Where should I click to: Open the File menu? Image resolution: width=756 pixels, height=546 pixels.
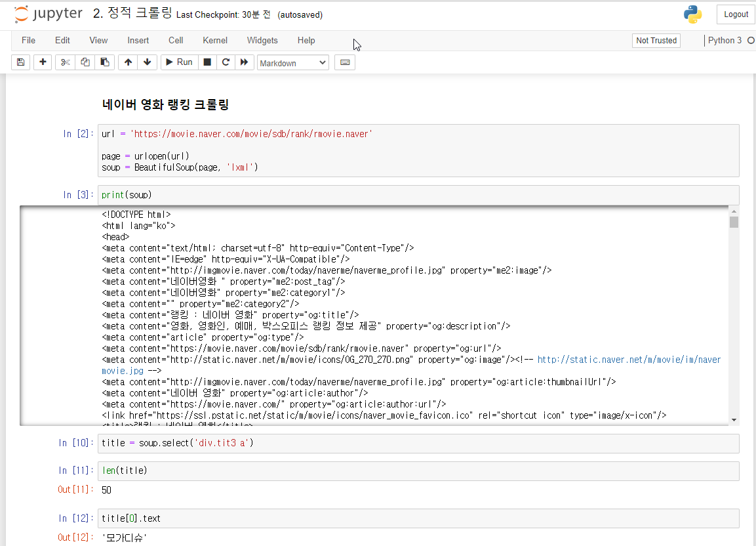[28, 41]
